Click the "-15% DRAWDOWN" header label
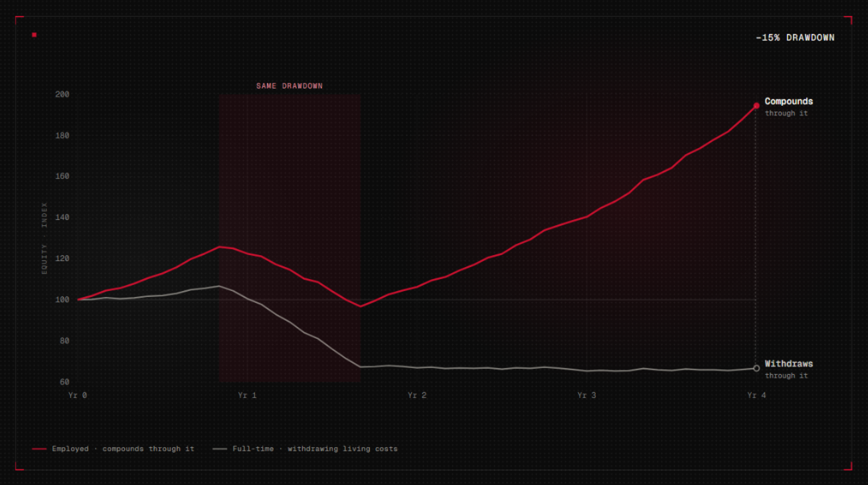Viewport: 868px width, 485px height. [x=795, y=38]
